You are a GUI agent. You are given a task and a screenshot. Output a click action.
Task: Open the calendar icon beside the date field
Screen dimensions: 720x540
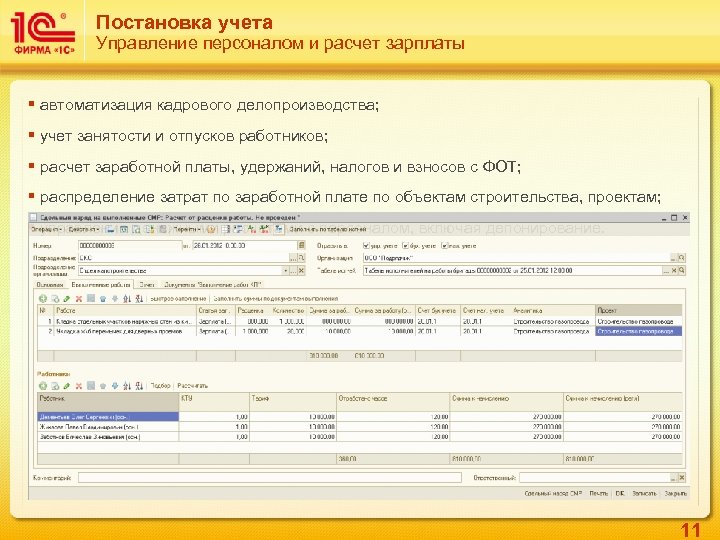point(301,246)
